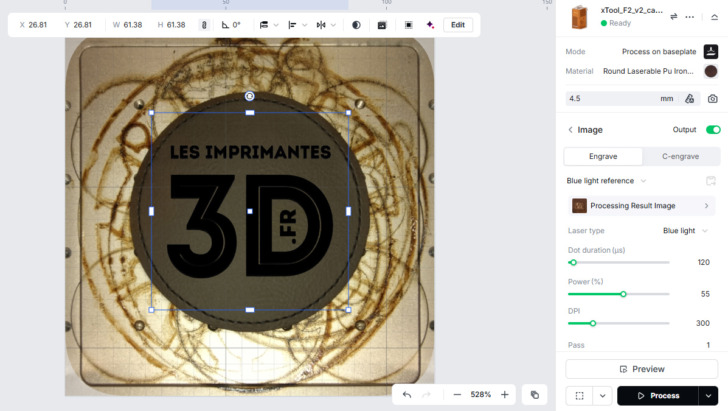Open the Laser type Blue light dropdown
The width and height of the screenshot is (728, 411).
pyautogui.click(x=685, y=231)
